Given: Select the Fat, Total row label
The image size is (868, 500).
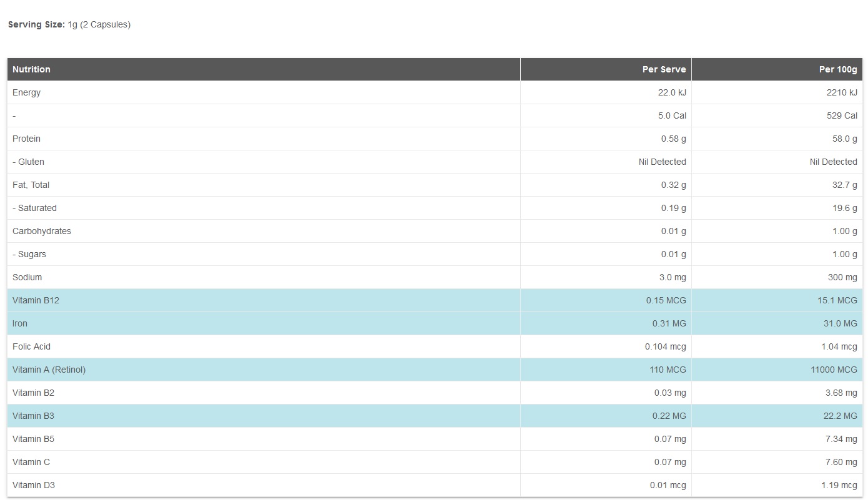Looking at the screenshot, I should click(x=31, y=185).
